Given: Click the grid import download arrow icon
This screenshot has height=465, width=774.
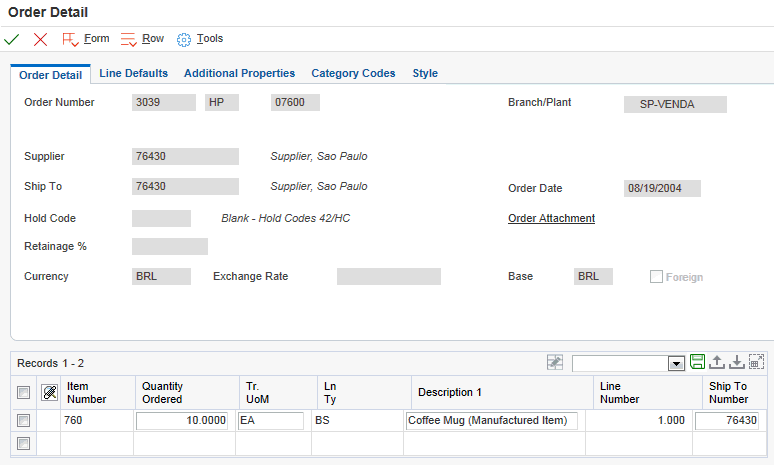Looking at the screenshot, I should point(736,362).
